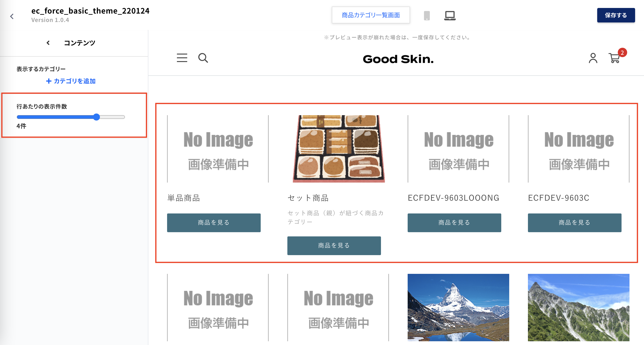
Task: Open the hamburger menu in preview
Action: coord(182,58)
